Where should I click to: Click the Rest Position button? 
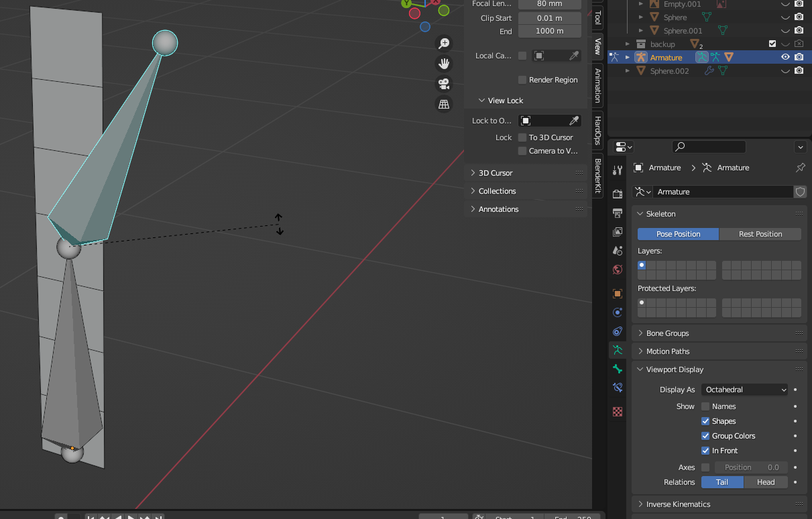pos(760,234)
